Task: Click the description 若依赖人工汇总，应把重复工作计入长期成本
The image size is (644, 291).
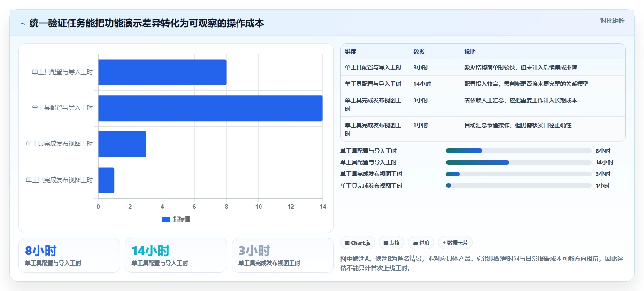Action: click(521, 100)
